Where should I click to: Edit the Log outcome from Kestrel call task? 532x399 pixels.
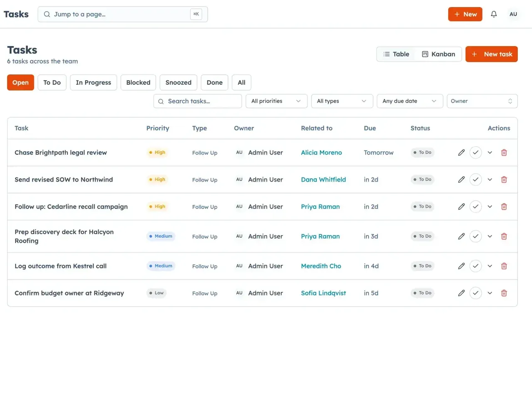pyautogui.click(x=461, y=266)
